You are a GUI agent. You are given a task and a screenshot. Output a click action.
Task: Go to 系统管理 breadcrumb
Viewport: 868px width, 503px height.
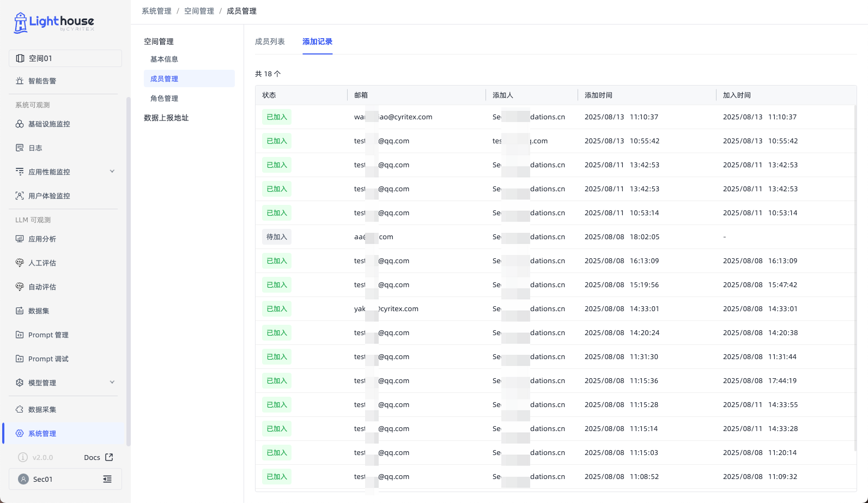[156, 11]
